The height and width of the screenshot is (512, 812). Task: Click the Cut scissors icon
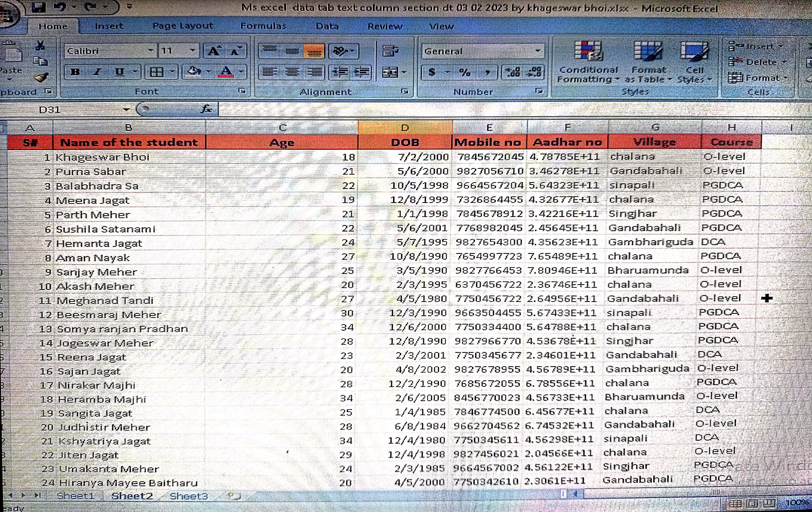coord(40,45)
